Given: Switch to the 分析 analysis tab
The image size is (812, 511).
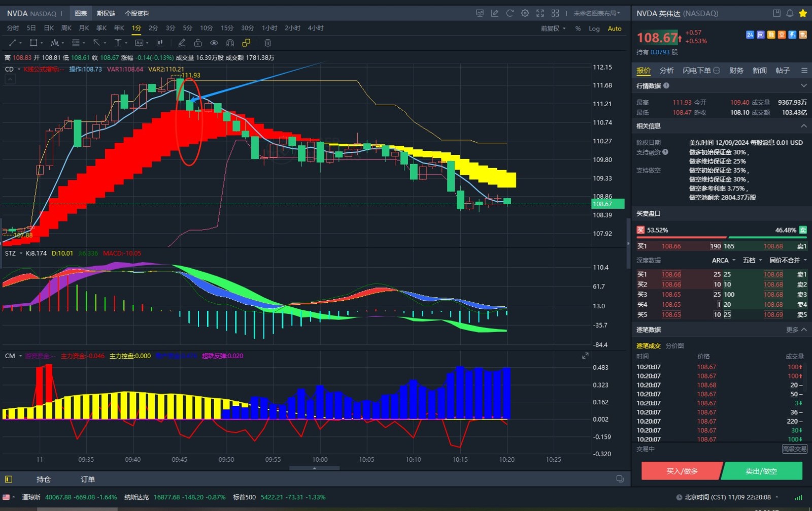Looking at the screenshot, I should [666, 71].
